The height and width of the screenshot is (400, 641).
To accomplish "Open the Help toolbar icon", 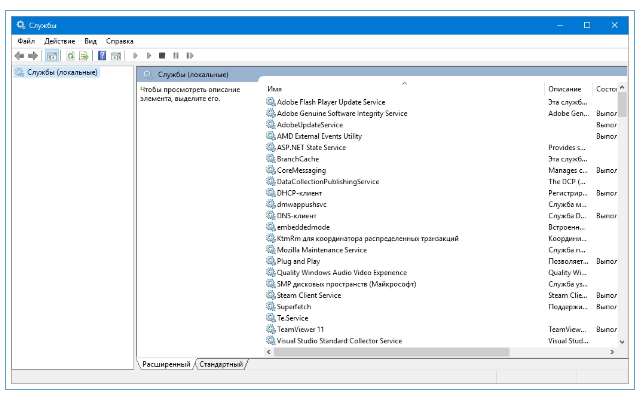I will point(102,56).
